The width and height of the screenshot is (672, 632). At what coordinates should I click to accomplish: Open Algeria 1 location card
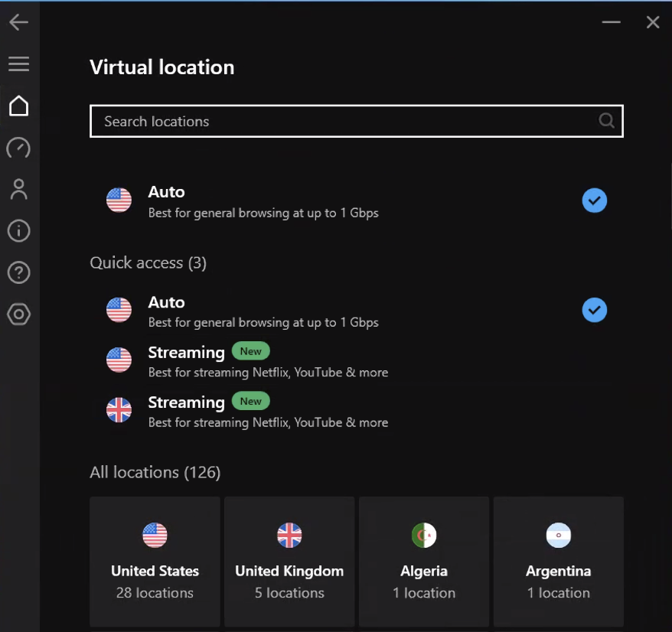pyautogui.click(x=424, y=562)
